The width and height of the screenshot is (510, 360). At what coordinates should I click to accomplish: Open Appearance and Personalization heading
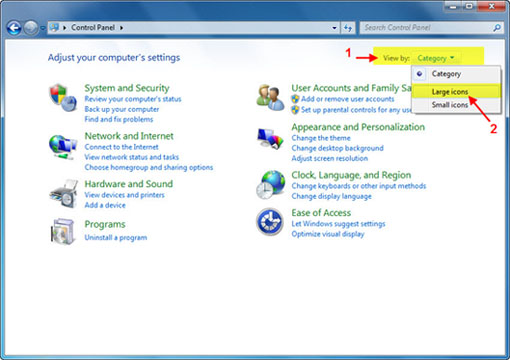click(x=358, y=127)
